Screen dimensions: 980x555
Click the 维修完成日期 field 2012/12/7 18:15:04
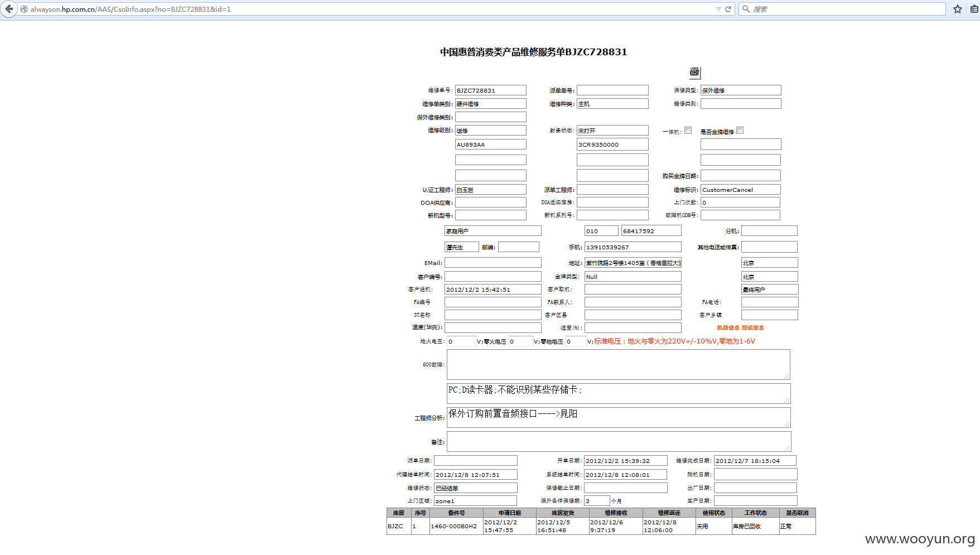(x=755, y=461)
